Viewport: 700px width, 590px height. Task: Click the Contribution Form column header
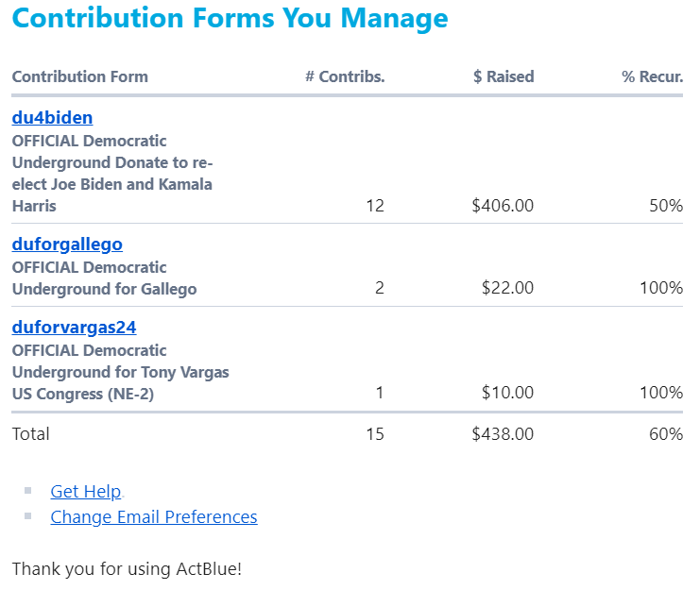point(80,76)
